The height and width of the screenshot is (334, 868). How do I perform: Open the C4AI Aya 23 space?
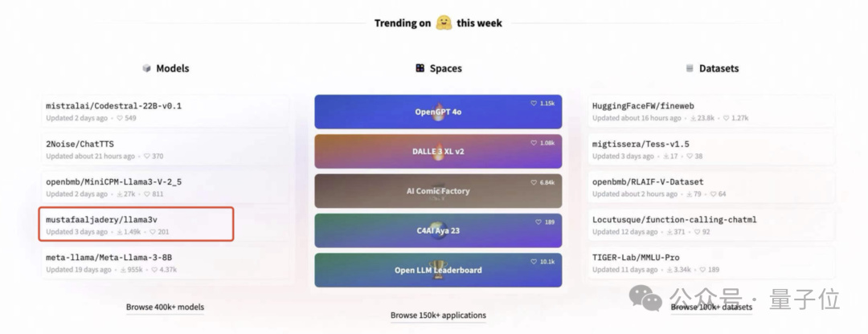tap(438, 230)
